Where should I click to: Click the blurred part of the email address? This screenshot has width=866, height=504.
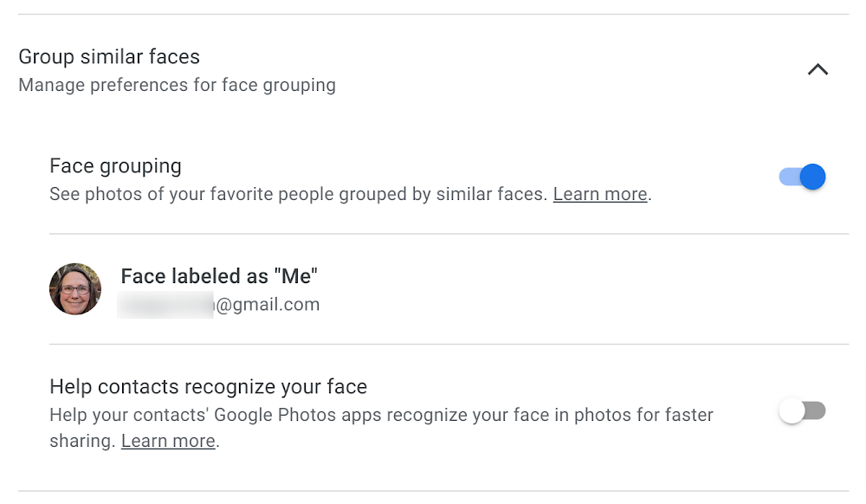pos(165,304)
